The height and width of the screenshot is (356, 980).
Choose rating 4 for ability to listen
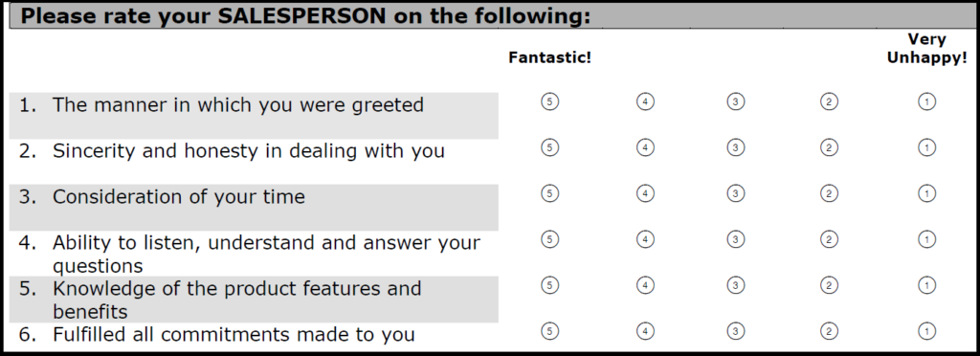click(x=645, y=239)
